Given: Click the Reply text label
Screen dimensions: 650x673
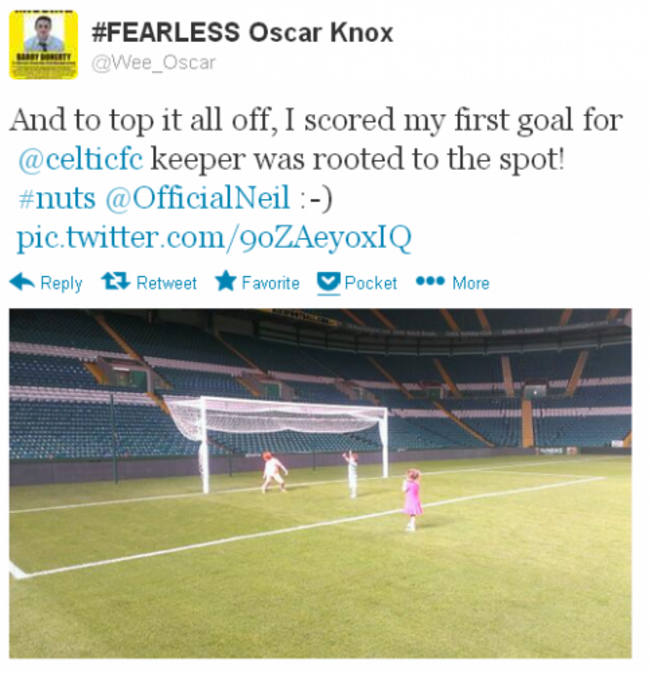Looking at the screenshot, I should [61, 283].
